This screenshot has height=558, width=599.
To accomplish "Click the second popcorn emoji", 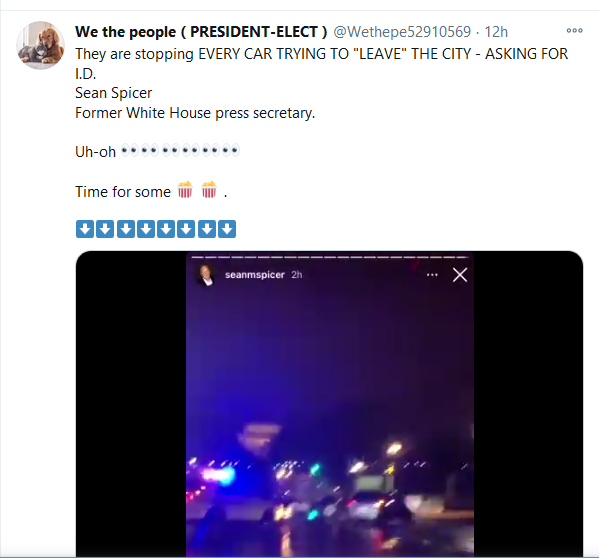I will (x=209, y=190).
